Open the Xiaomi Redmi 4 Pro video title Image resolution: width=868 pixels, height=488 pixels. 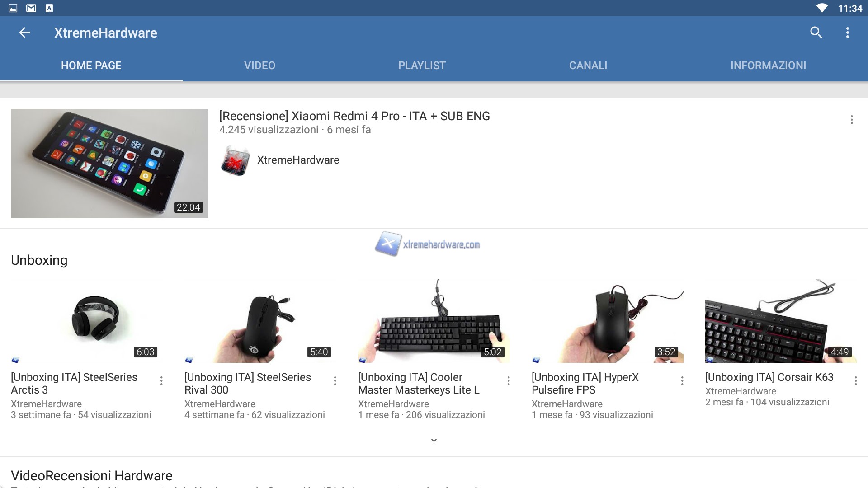coord(354,116)
